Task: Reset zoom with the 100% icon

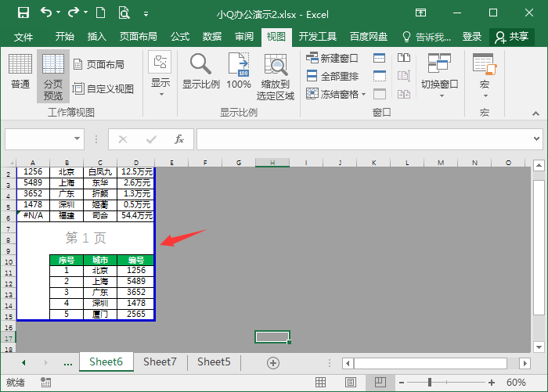Action: click(239, 71)
